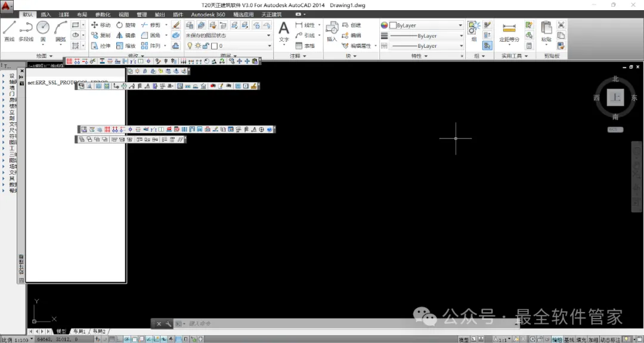Viewport: 644px width, 343px height.
Task: Select the 圆弧 (Arc) tool
Action: 60,31
